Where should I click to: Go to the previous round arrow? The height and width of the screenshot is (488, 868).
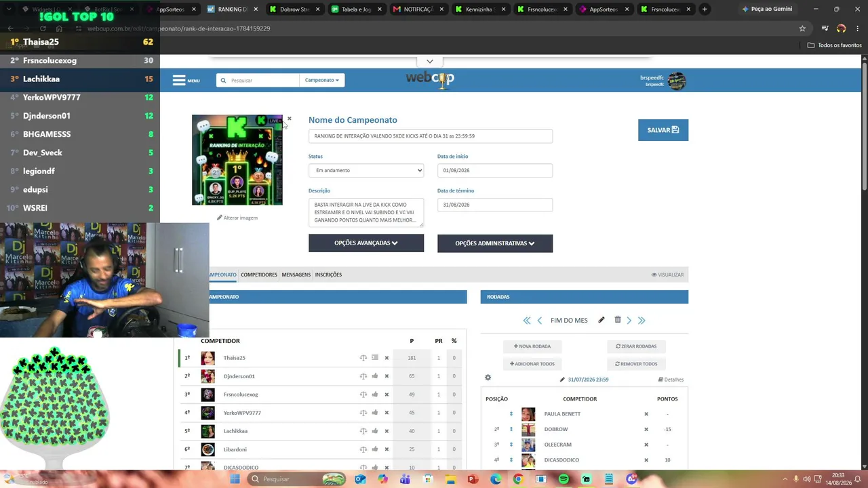pyautogui.click(x=540, y=321)
